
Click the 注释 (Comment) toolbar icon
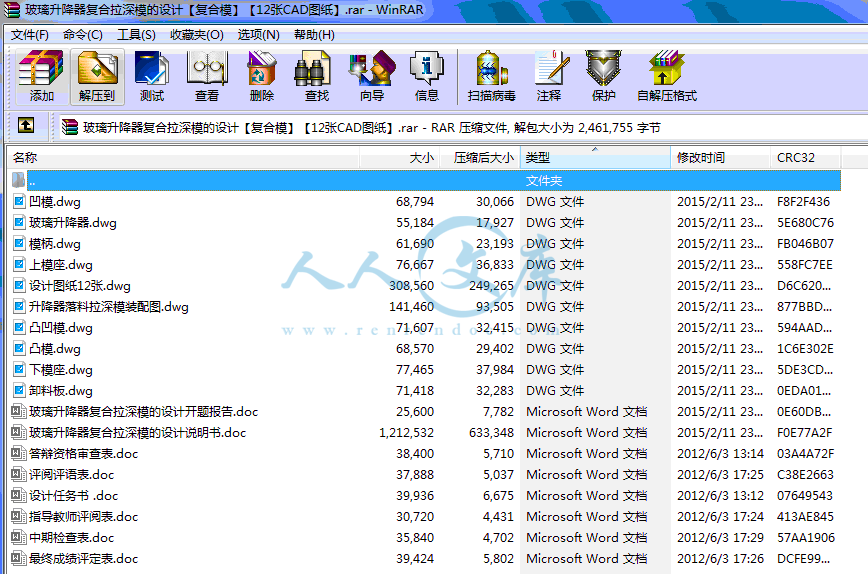point(549,76)
